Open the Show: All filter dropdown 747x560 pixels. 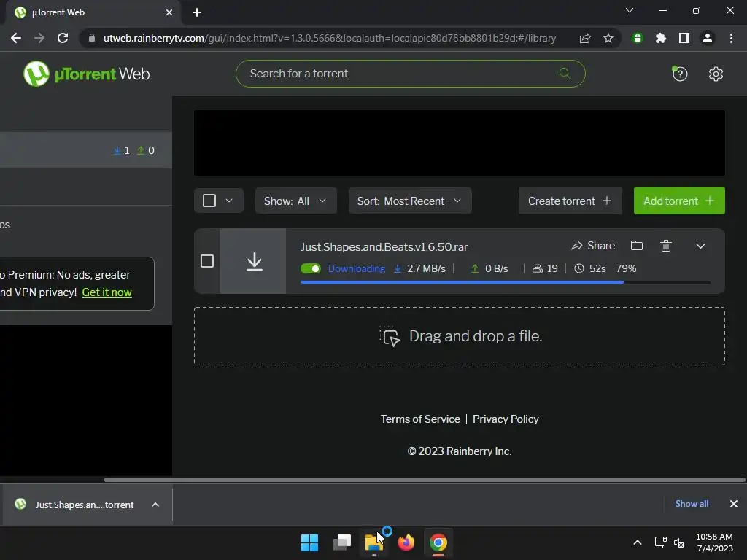click(x=296, y=201)
